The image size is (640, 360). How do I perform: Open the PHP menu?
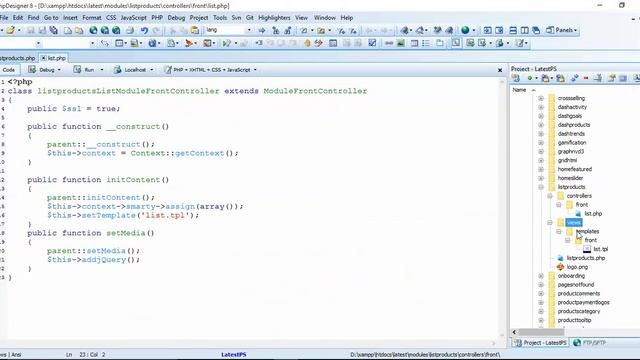click(x=157, y=18)
